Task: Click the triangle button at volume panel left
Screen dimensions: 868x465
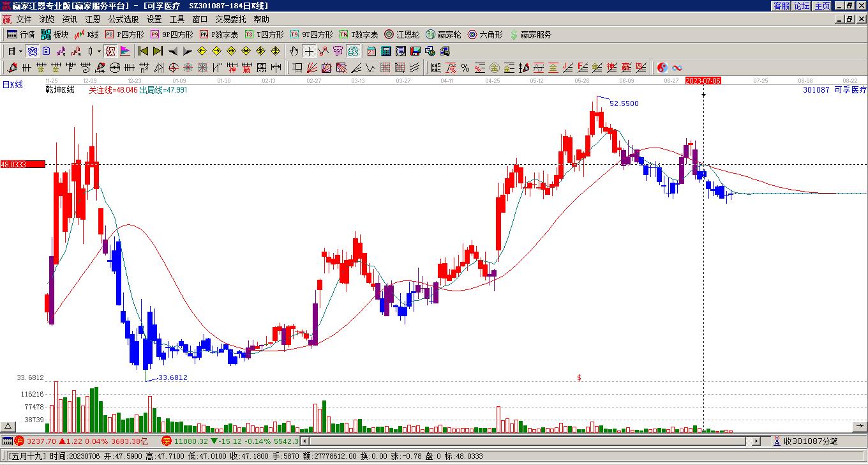Action: click(8, 426)
